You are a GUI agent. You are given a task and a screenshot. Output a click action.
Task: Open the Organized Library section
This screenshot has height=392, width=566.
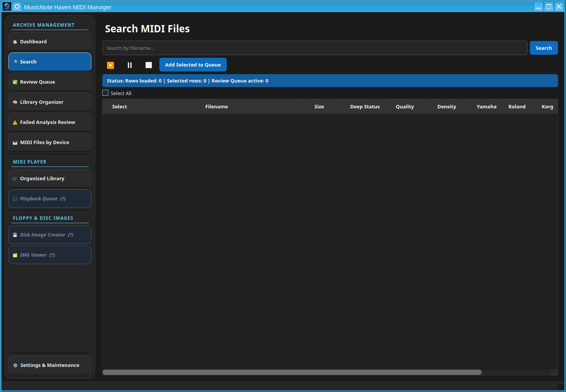[50, 179]
